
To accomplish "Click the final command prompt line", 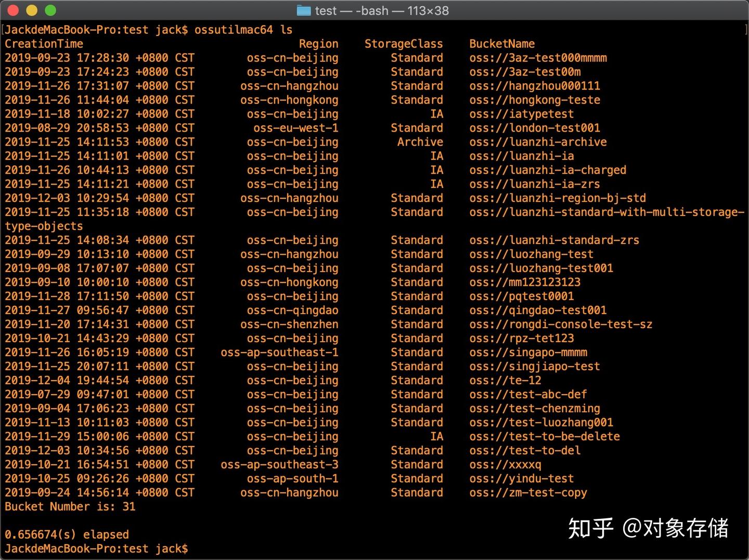I will pyautogui.click(x=96, y=549).
